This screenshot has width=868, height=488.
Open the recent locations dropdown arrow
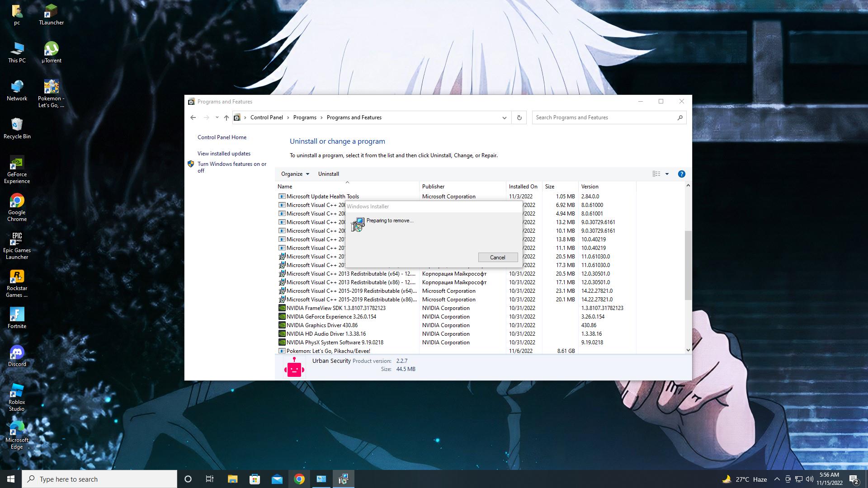coord(217,117)
